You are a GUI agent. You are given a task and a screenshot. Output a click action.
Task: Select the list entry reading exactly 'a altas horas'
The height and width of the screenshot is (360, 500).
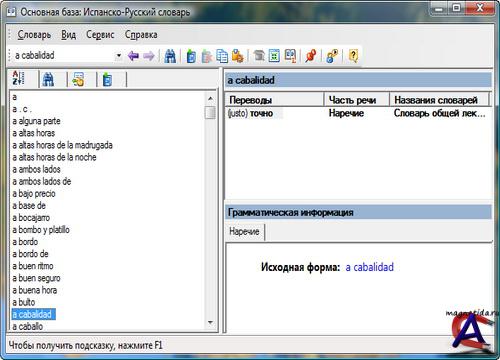[33, 133]
